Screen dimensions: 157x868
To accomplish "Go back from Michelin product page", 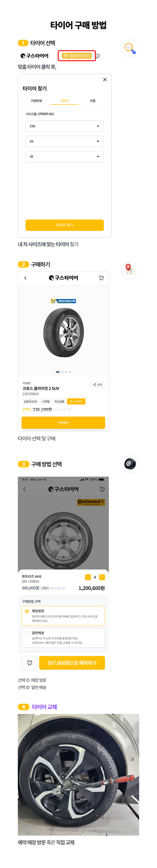I will point(26,278).
